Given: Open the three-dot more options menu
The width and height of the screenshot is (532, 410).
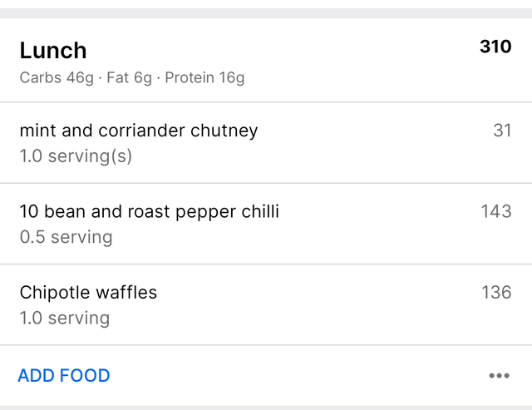Looking at the screenshot, I should click(499, 376).
